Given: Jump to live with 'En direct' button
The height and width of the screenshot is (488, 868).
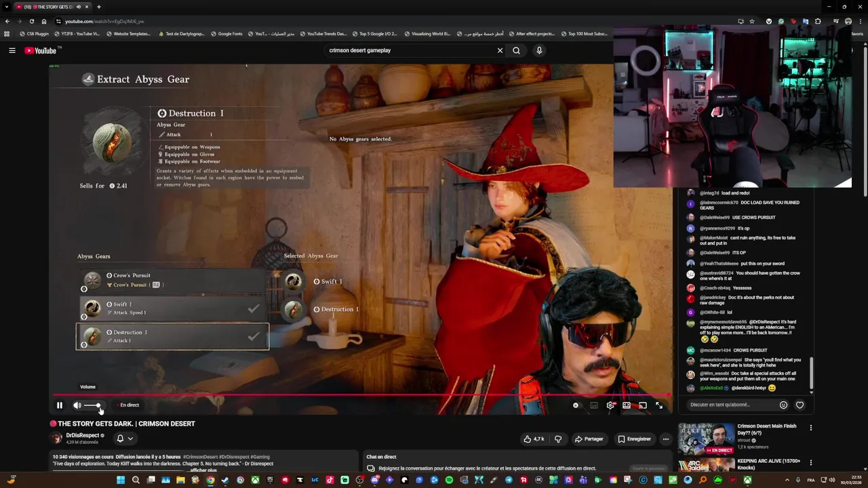Looking at the screenshot, I should 127,405.
